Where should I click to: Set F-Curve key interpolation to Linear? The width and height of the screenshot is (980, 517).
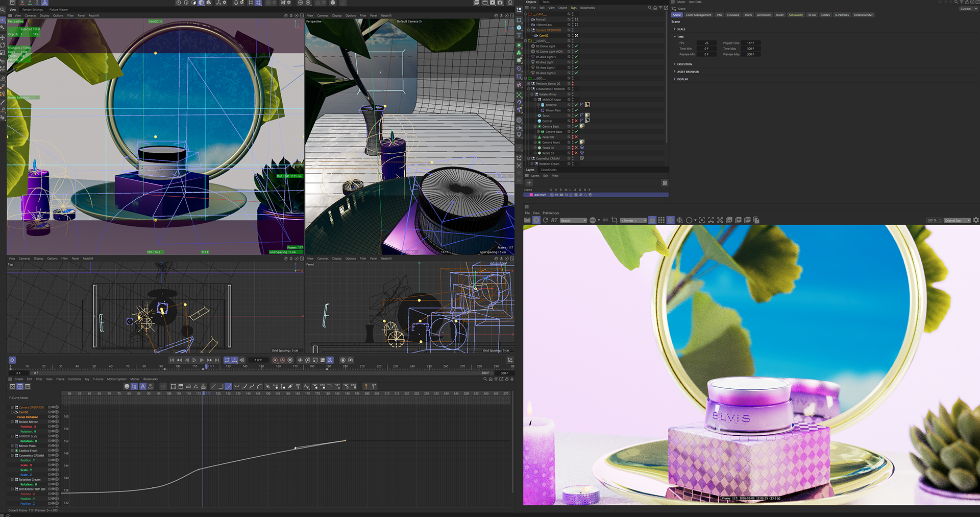tap(213, 386)
